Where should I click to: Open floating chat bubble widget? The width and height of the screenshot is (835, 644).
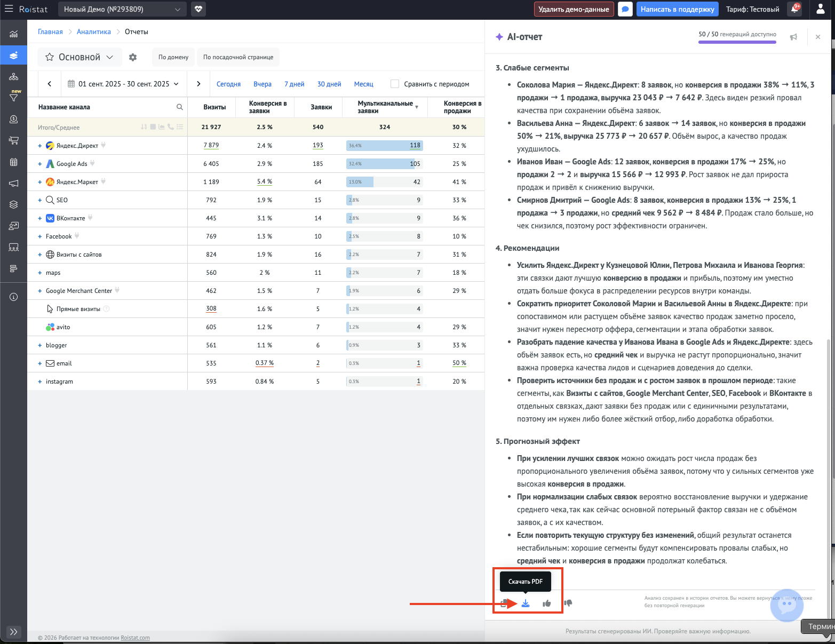(787, 605)
